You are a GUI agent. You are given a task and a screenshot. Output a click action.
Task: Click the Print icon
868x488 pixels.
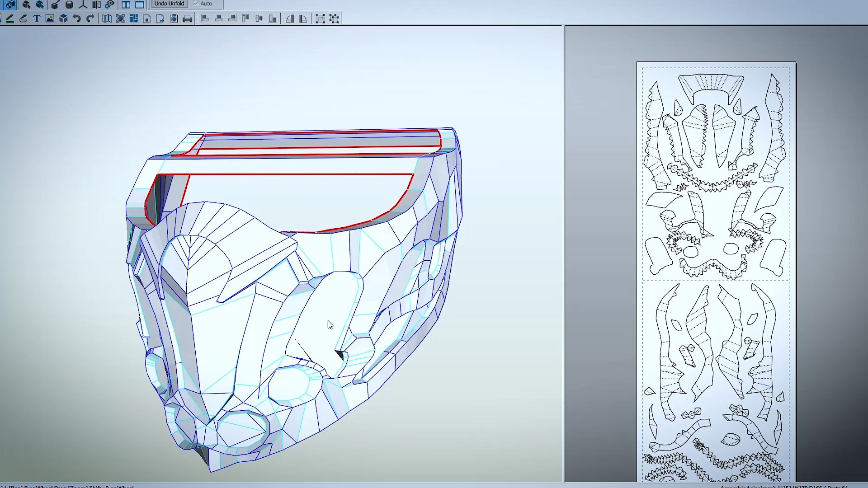click(x=188, y=19)
